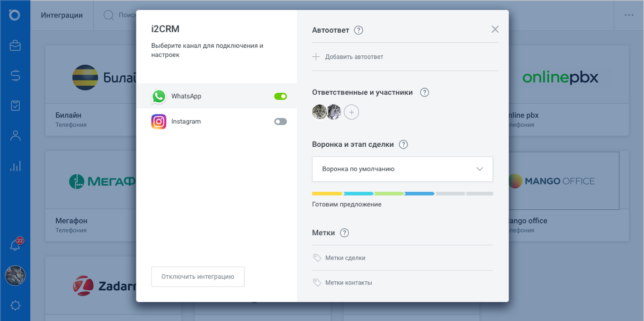644x321 pixels.
Task: Click Добавить автоответ link
Action: point(354,57)
